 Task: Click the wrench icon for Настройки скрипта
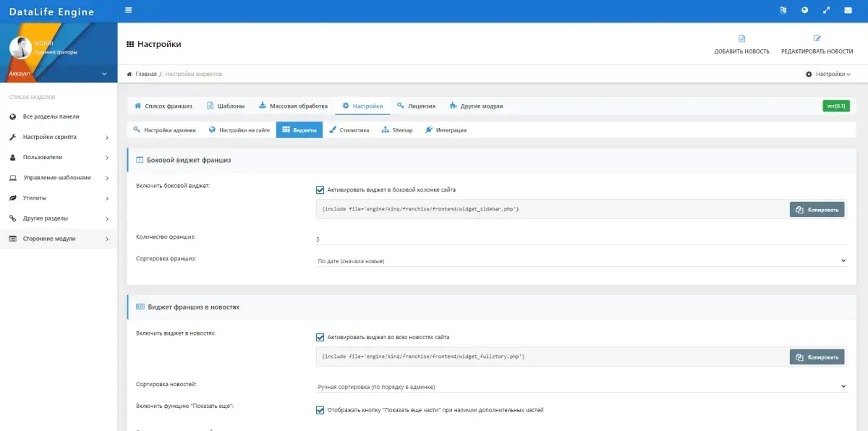coord(13,137)
